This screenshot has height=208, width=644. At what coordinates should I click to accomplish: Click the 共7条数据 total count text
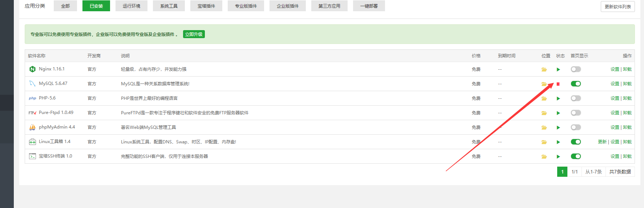coord(620,172)
